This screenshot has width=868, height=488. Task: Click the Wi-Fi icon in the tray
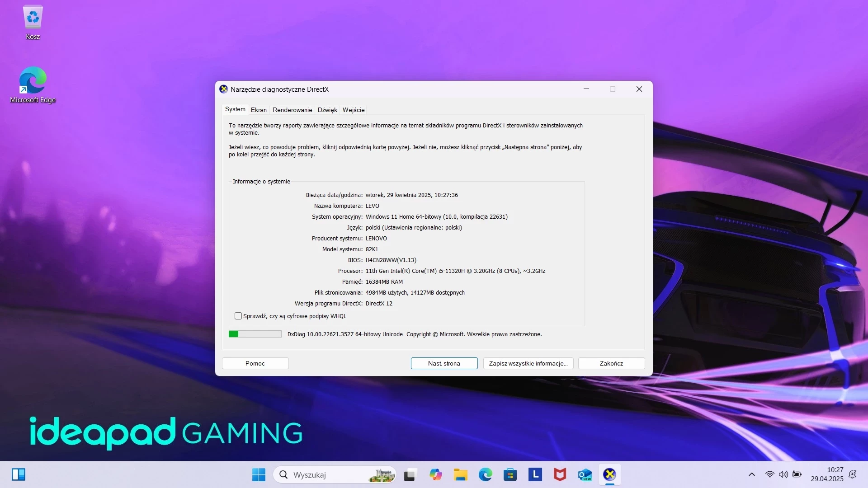[769, 474]
